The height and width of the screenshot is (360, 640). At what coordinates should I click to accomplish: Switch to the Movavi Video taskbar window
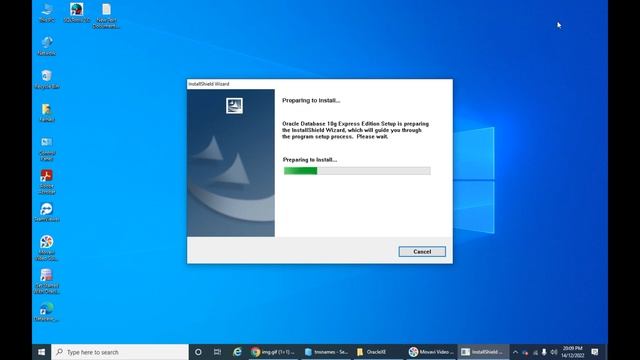[431, 352]
